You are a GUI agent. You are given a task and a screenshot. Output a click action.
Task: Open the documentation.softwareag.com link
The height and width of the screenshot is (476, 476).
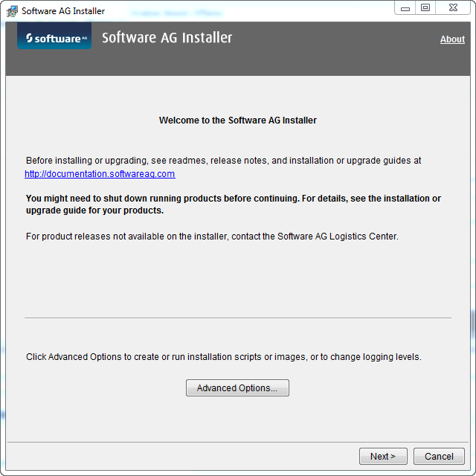coord(100,174)
